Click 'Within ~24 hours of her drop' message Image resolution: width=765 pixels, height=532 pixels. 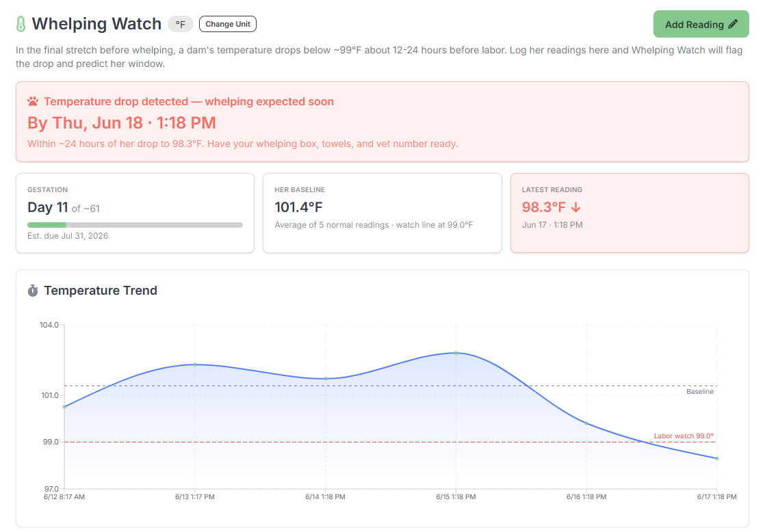tap(242, 144)
